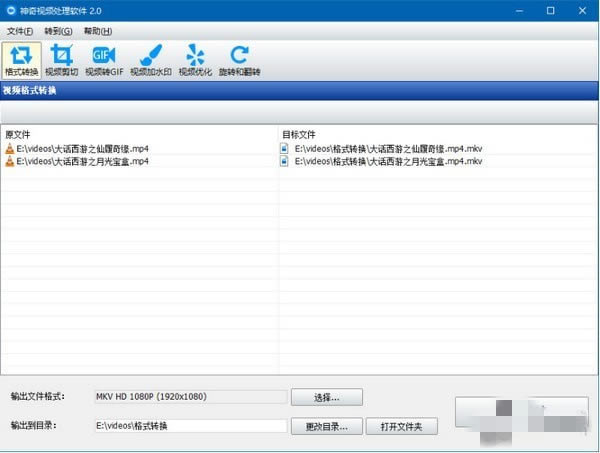The height and width of the screenshot is (453, 600).
Task: Open the 视频优化 video optimize tool
Action: tap(195, 60)
